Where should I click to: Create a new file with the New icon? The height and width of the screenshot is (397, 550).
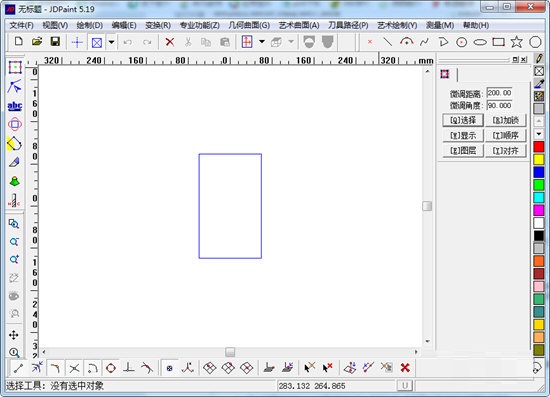[19, 42]
